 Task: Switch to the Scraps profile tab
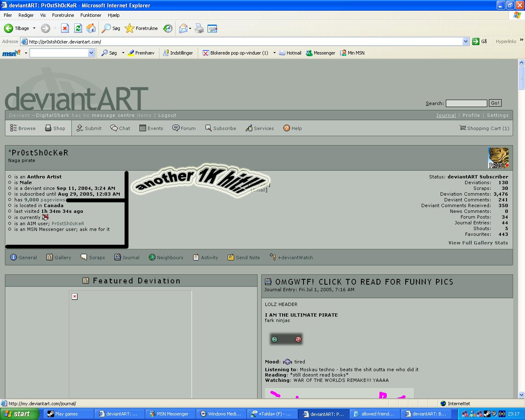[x=93, y=258]
